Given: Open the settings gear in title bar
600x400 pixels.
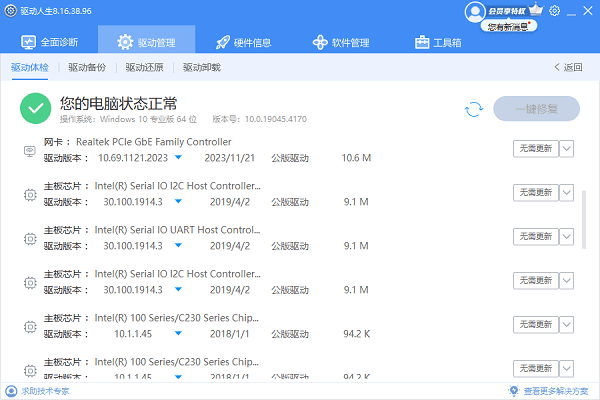Looking at the screenshot, I should click(x=555, y=10).
